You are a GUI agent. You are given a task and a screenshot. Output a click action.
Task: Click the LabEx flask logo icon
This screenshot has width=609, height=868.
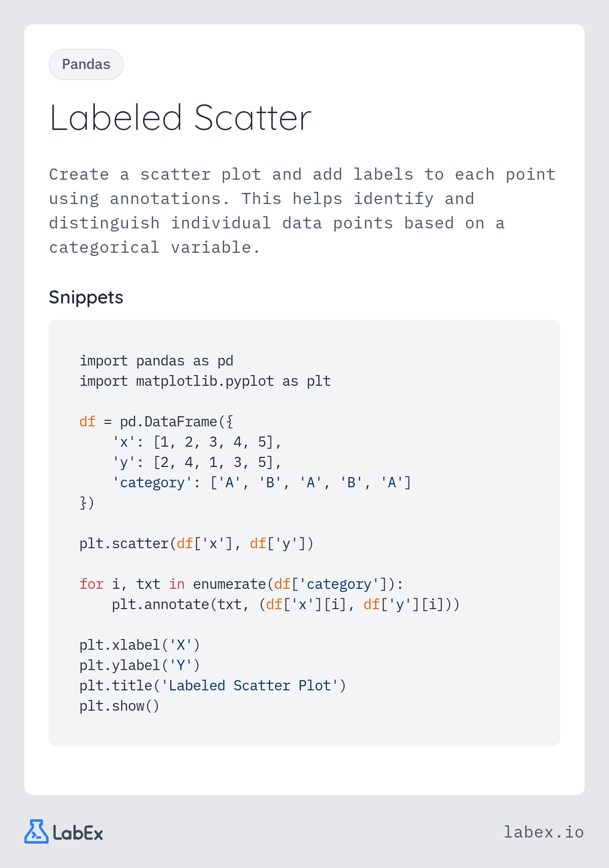coord(36,831)
